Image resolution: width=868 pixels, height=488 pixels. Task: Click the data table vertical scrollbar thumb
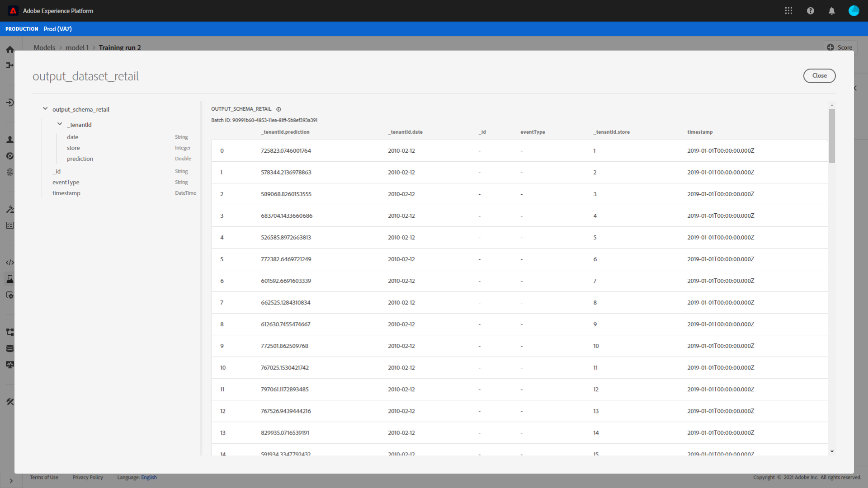(x=832, y=136)
